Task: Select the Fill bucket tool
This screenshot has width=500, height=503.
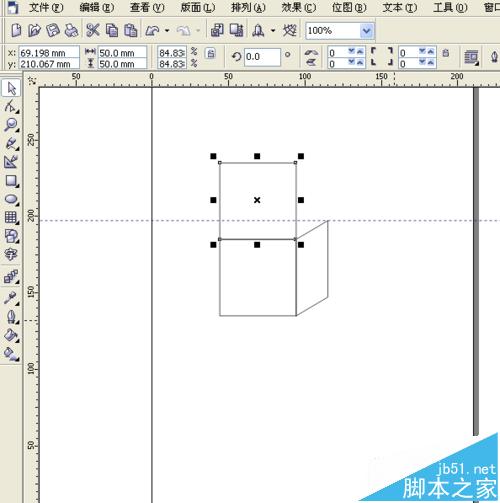Action: coord(11,336)
